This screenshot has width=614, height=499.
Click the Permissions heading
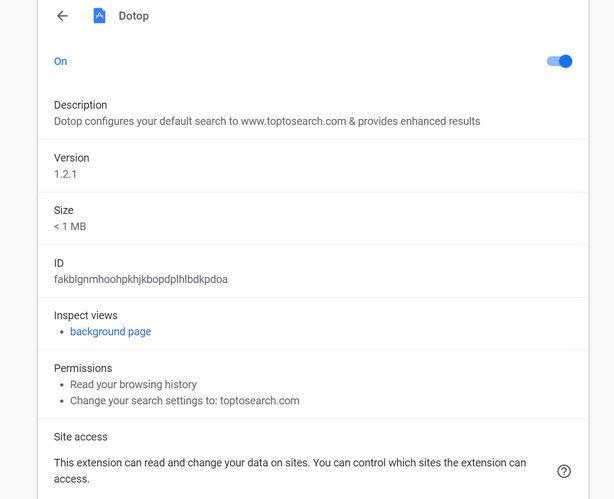(x=83, y=368)
